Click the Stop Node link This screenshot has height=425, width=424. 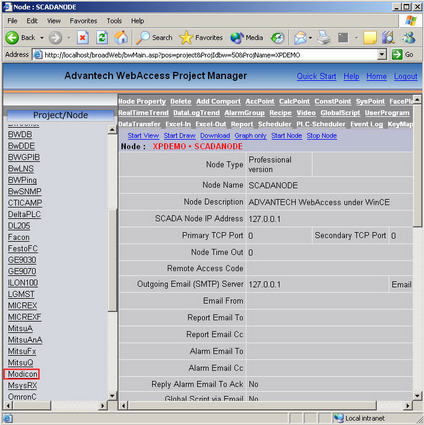coord(322,136)
